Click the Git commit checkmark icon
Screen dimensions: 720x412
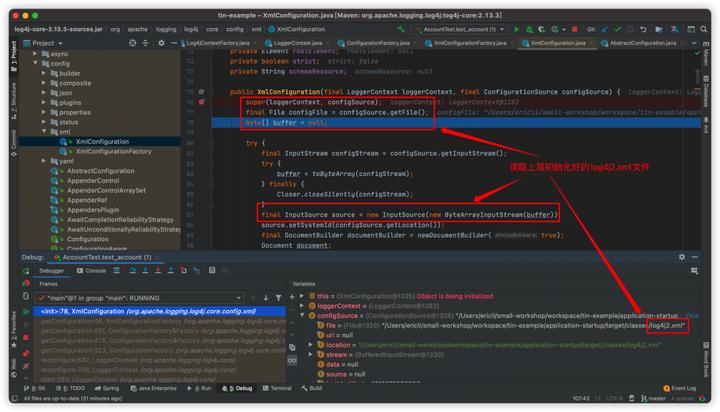[x=618, y=29]
